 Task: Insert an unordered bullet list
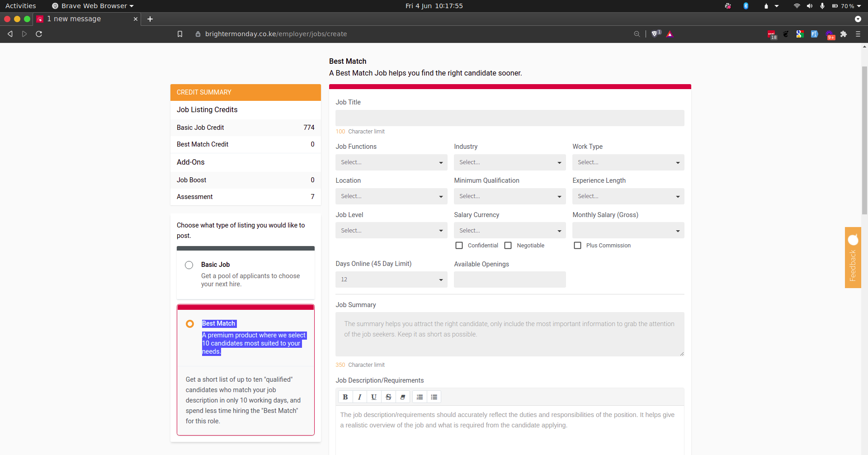434,397
